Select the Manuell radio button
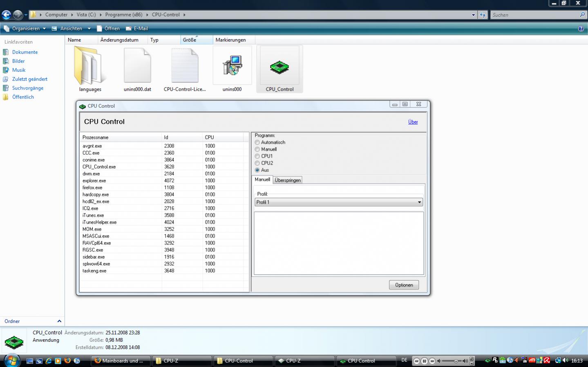The width and height of the screenshot is (588, 367). point(257,149)
